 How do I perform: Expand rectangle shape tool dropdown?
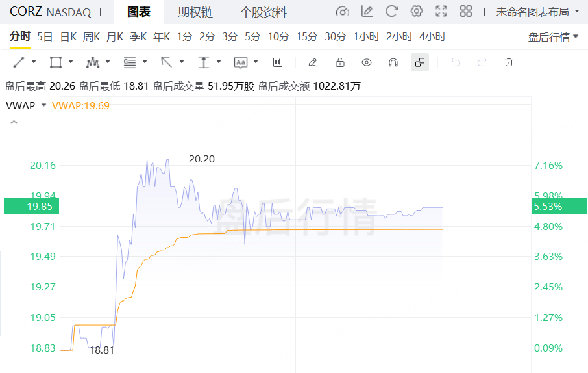pos(71,62)
